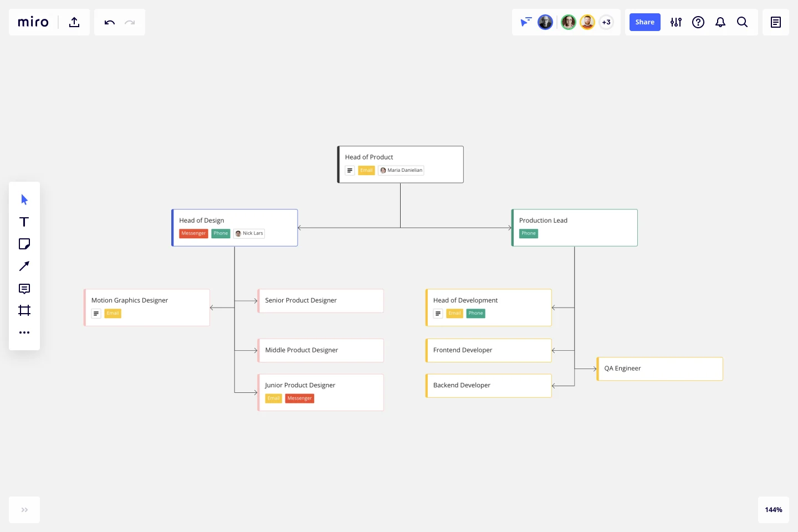Viewport: 798px width, 532px height.
Task: Click the Share button
Action: pos(645,22)
